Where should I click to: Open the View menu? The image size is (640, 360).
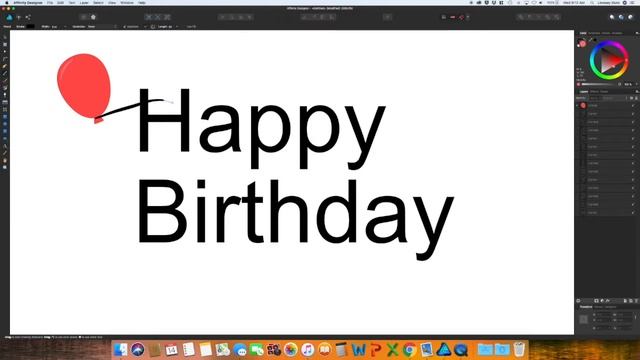point(112,2)
